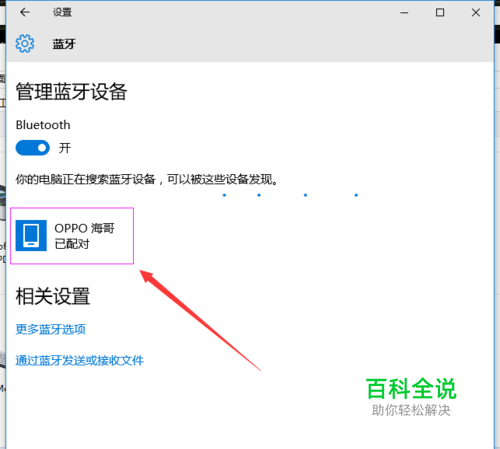
Task: Click the 设置 window title text
Action: pos(62,12)
